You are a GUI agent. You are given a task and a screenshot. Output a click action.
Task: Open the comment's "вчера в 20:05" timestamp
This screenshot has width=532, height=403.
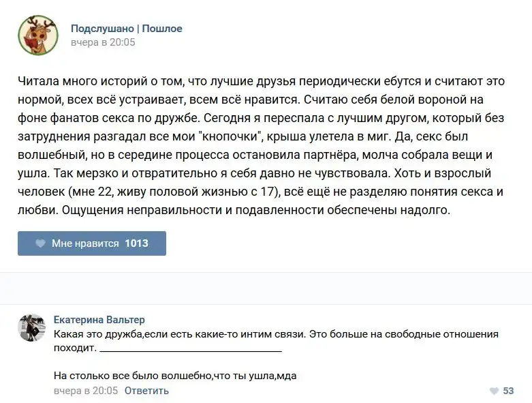[86, 391]
